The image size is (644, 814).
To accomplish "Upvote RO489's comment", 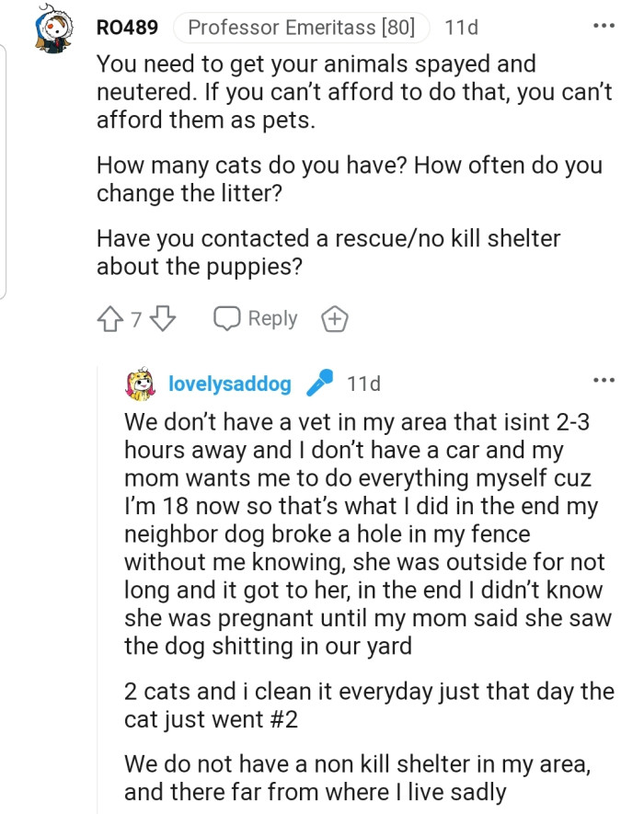I will 109,319.
